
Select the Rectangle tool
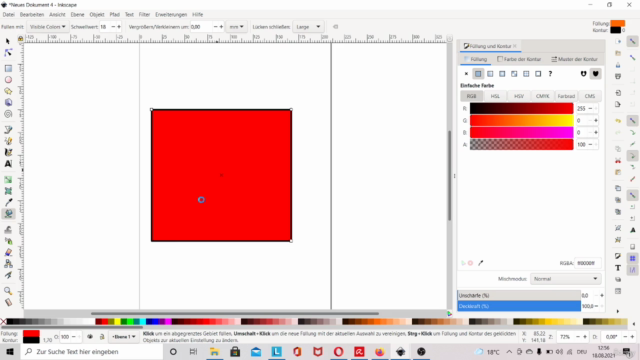8,69
